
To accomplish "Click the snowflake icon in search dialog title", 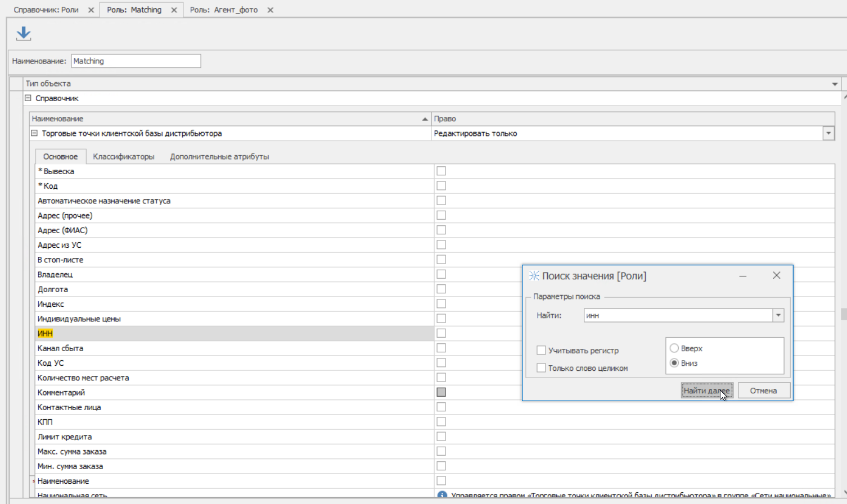I will (x=534, y=276).
